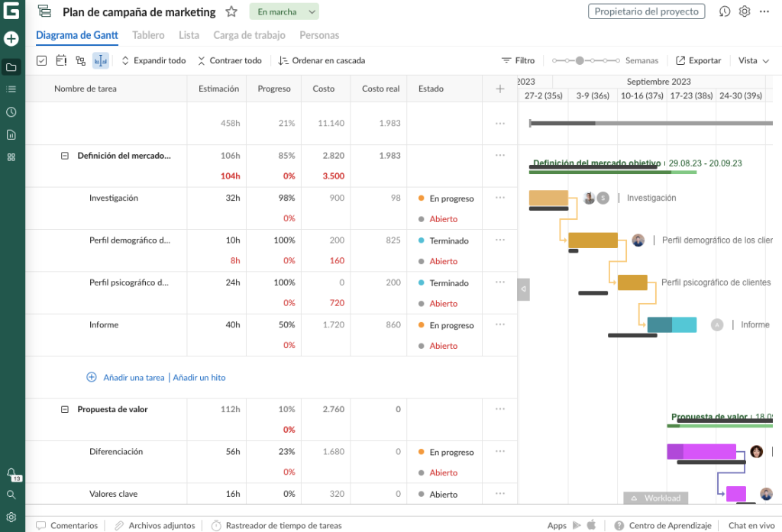782x532 pixels.
Task: Adjust the timeline zoom slider handle
Action: pyautogui.click(x=580, y=60)
